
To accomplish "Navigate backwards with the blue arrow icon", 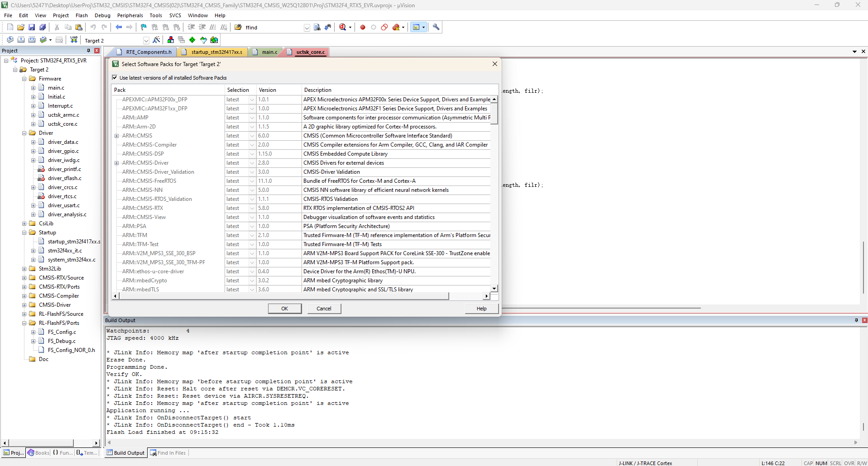I will point(119,27).
